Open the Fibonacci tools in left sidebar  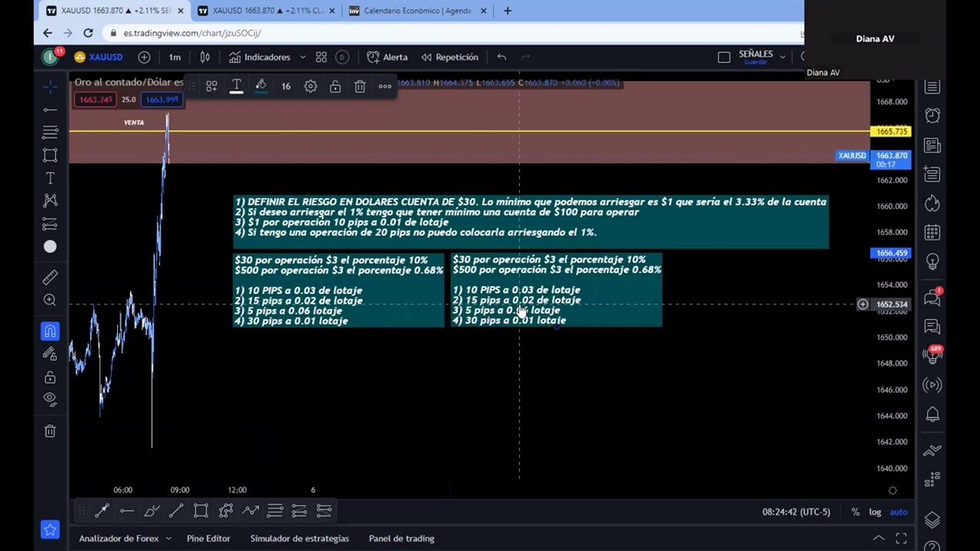coord(51,132)
